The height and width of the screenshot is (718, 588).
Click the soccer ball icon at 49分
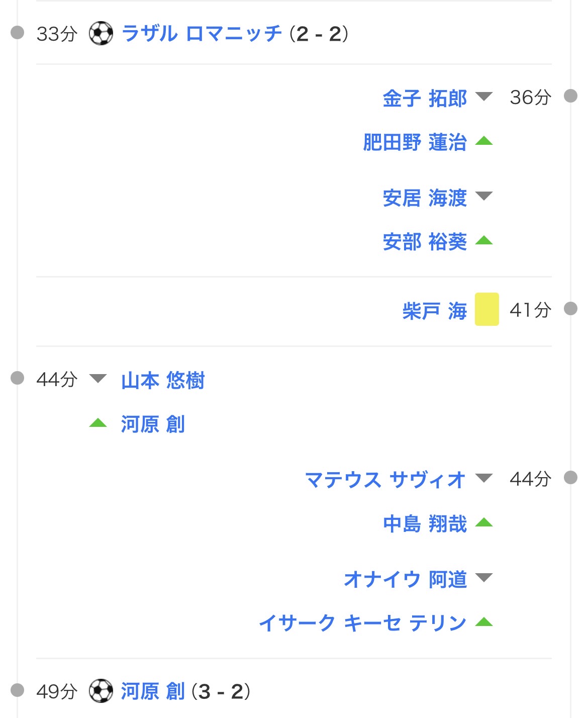coord(101,691)
